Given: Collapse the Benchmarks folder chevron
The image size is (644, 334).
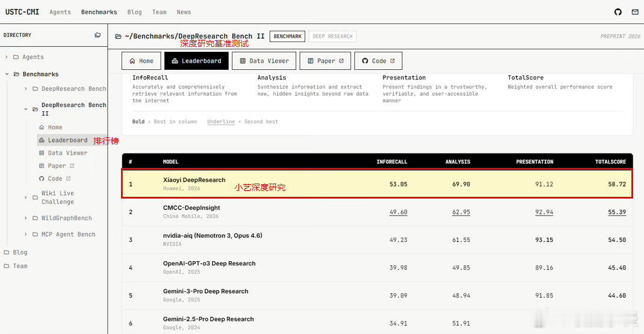Looking at the screenshot, I should (x=7, y=74).
